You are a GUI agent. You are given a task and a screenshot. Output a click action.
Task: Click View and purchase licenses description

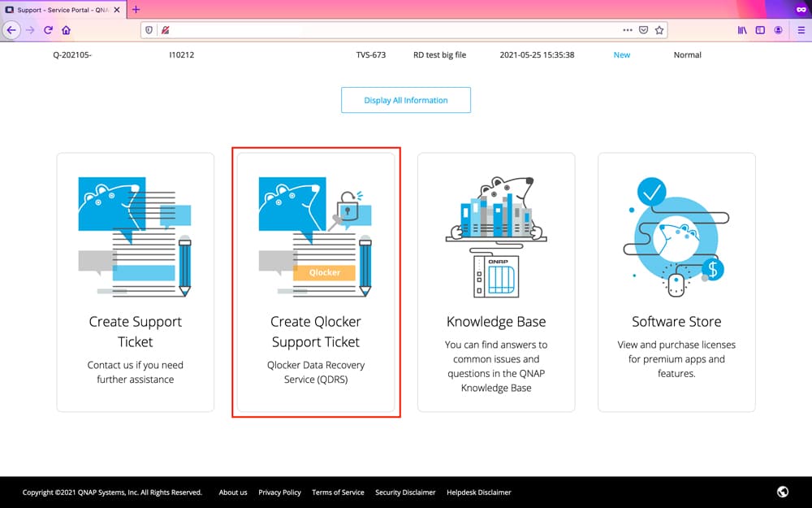pos(676,358)
